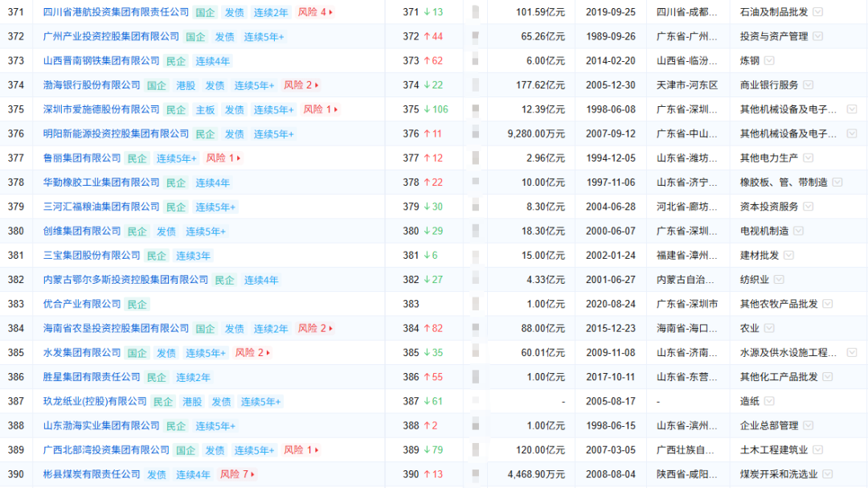This screenshot has height=488, width=868.
Task: Click 港股 tag on 渤海银行 row
Action: 186,85
